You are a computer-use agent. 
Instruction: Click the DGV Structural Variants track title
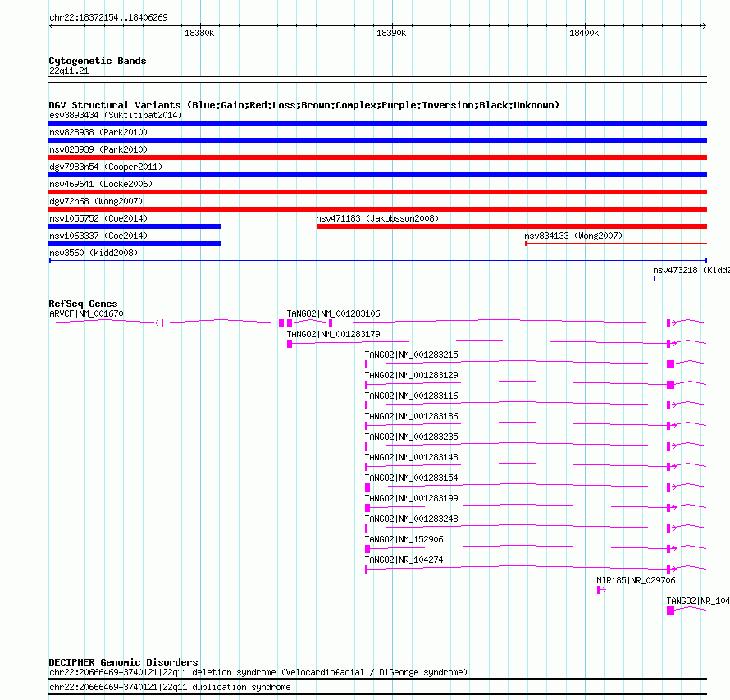click(x=304, y=105)
